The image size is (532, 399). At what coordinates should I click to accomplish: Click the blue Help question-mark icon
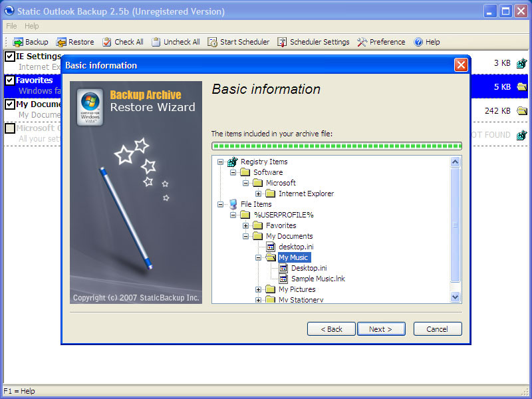(418, 42)
